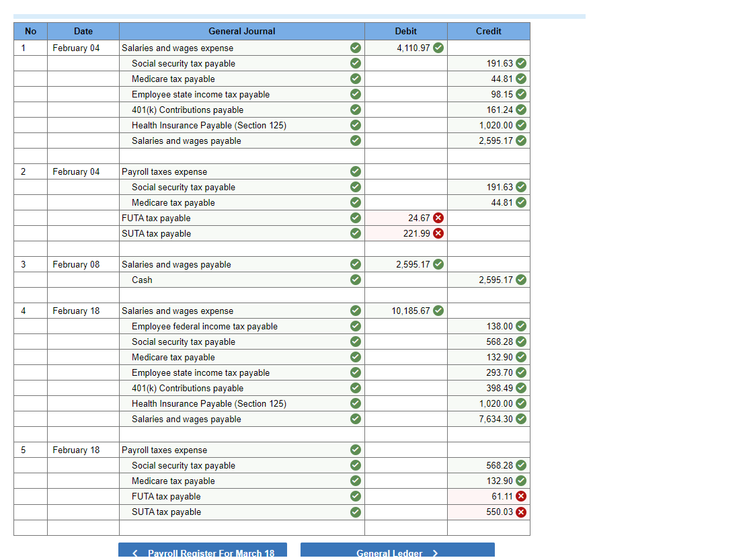Click the incorrect debit value 24.67
This screenshot has width=751, height=560.
(419, 218)
